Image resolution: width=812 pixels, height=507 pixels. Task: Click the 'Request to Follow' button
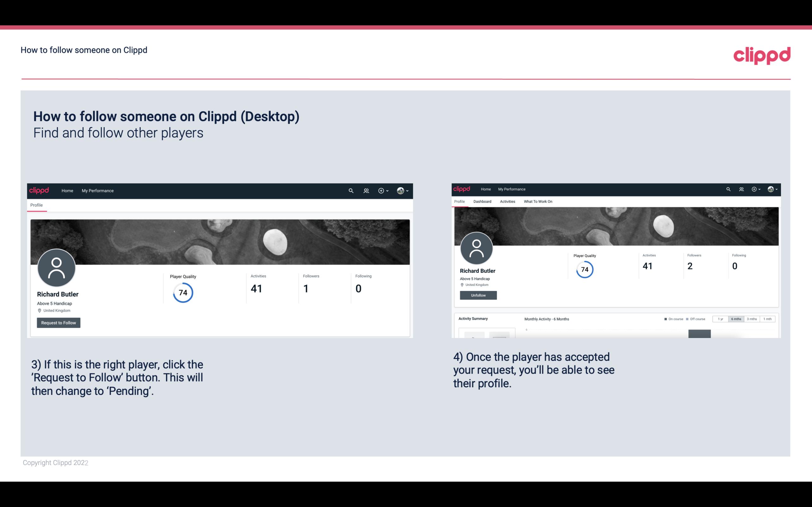[58, 323]
